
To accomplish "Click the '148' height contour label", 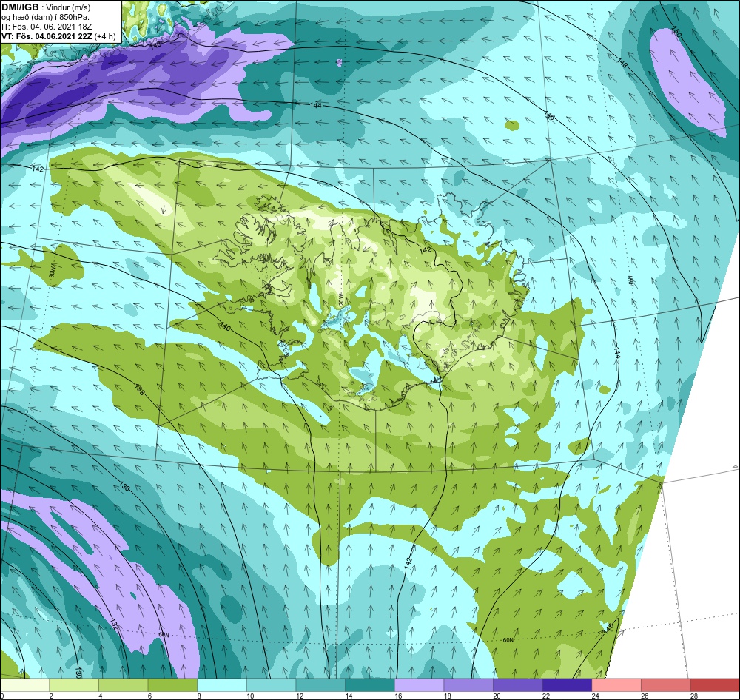I will click(x=622, y=62).
